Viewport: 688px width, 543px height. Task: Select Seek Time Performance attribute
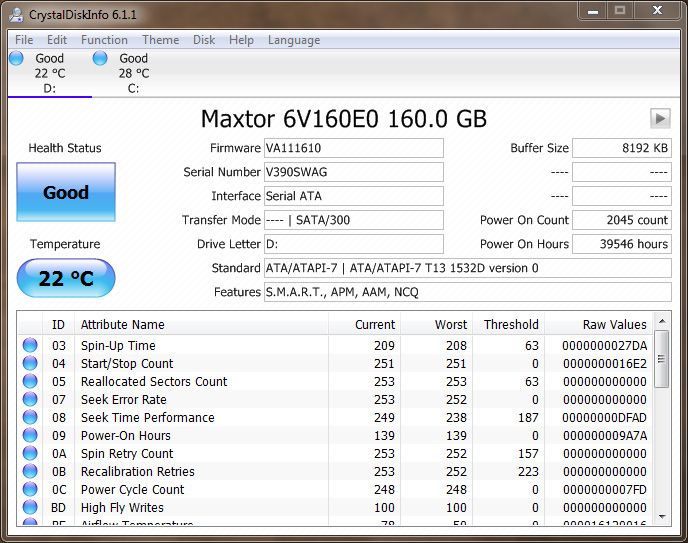(x=147, y=418)
